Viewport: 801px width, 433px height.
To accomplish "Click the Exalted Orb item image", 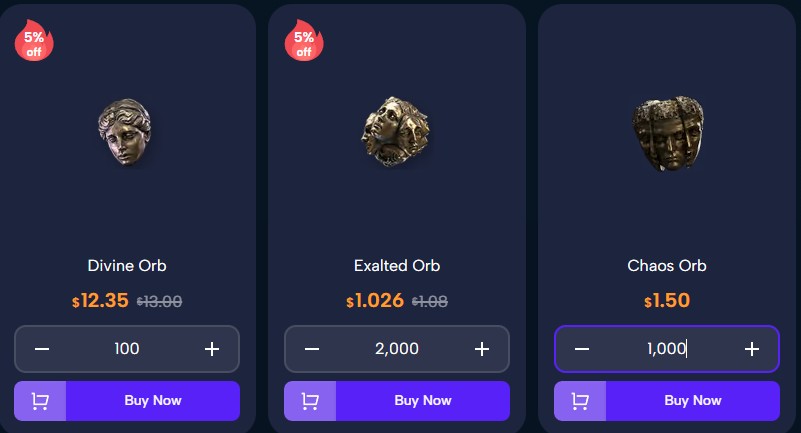I will [395, 131].
